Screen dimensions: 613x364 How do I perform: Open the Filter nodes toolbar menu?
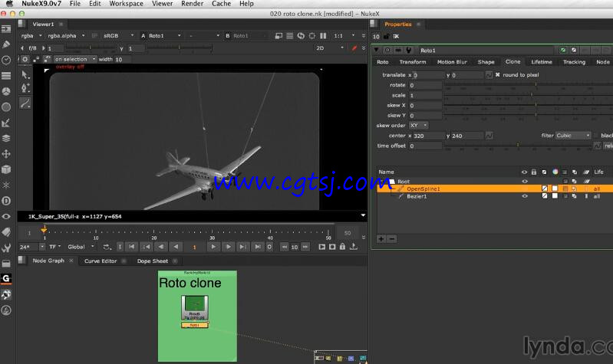click(6, 107)
